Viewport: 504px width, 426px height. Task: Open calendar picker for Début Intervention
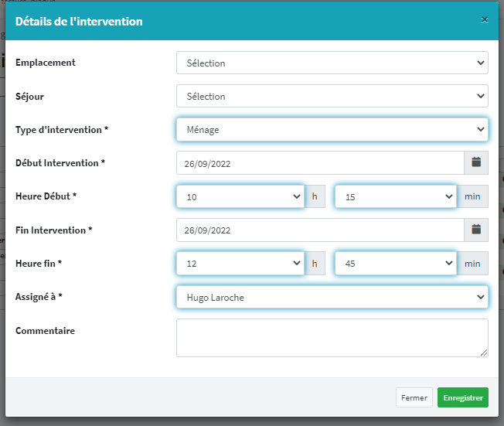[476, 163]
